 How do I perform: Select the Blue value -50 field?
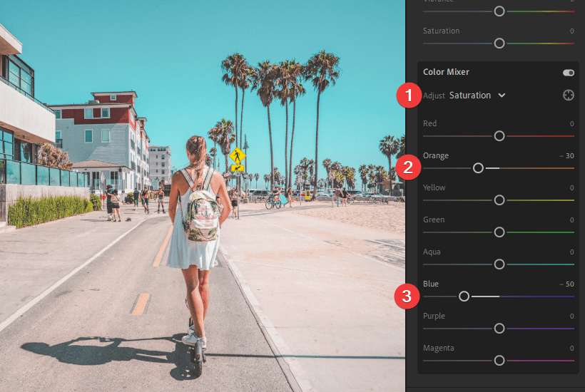click(x=567, y=284)
